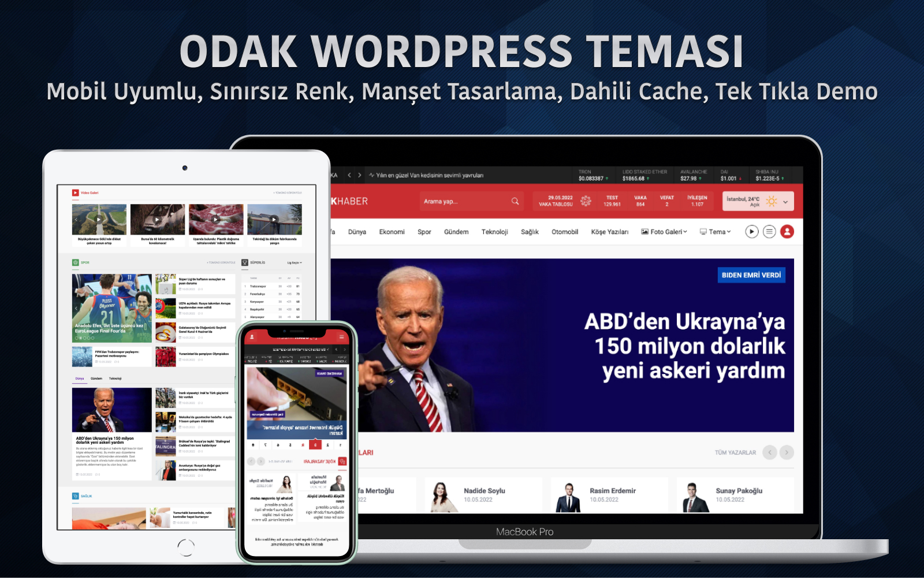Click the BIDEN EMRİ VERDİ badge
924x578 pixels.
tap(751, 275)
